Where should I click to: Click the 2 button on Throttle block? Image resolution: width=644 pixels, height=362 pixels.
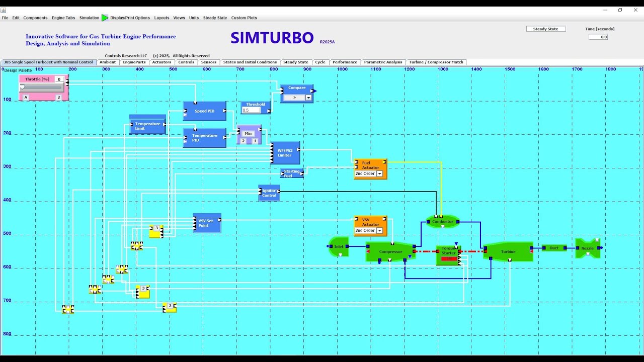pos(58,97)
